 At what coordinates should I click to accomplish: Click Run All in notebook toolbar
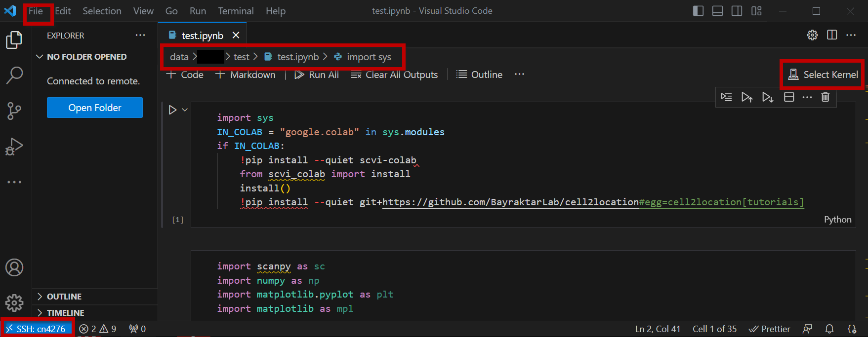317,75
